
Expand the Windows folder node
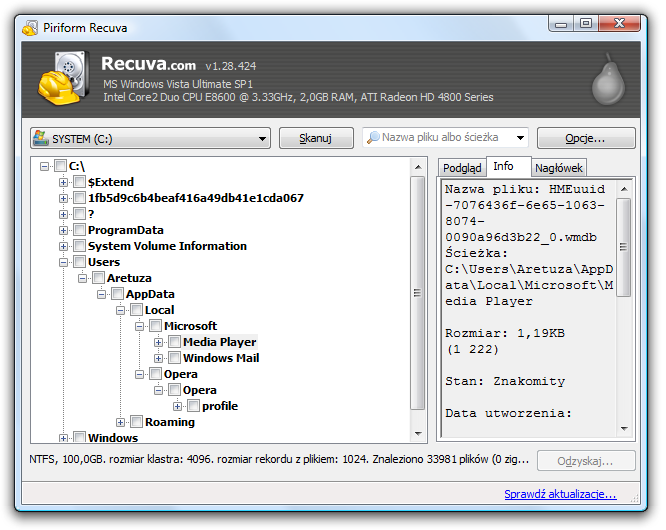click(63, 438)
